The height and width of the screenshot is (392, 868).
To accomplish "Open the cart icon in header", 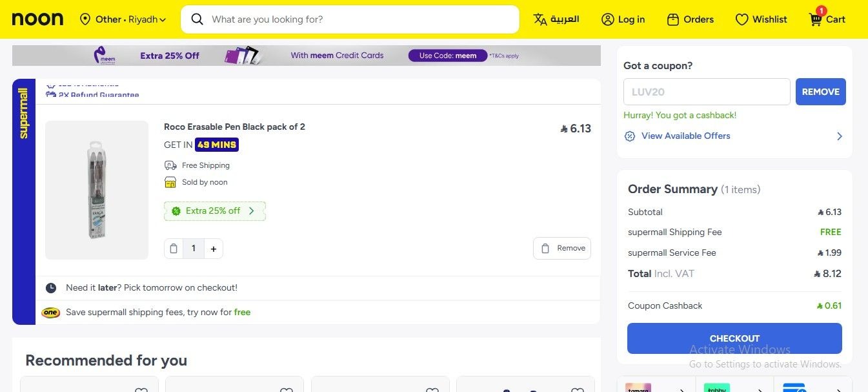I will (816, 19).
